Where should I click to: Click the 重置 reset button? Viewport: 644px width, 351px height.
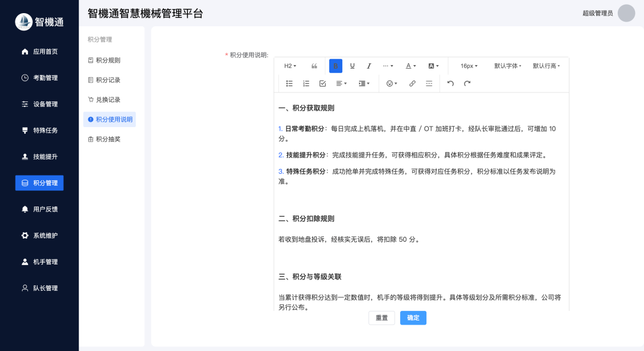click(x=382, y=318)
